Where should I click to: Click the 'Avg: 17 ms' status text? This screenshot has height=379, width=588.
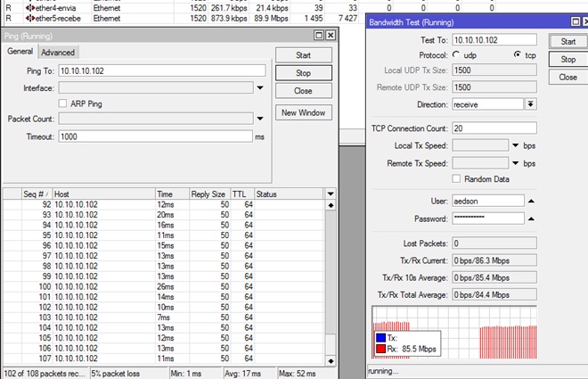pos(242,374)
